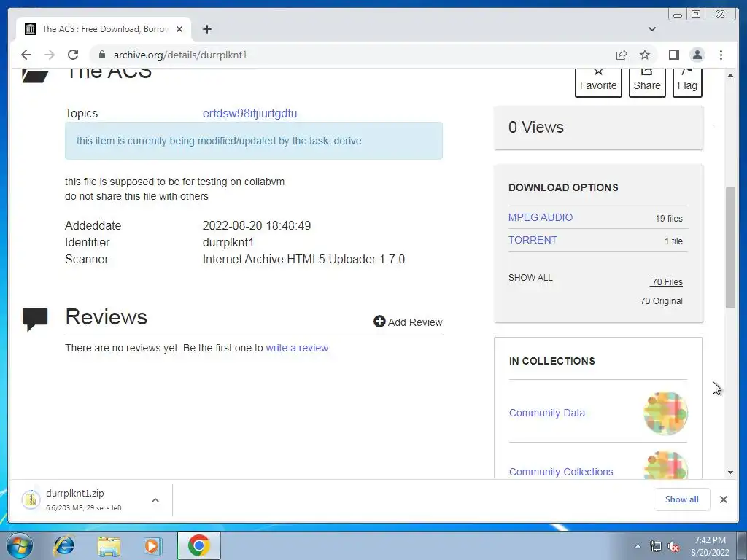Open the Chrome three-dot menu
This screenshot has height=560, width=747.
pyautogui.click(x=721, y=55)
